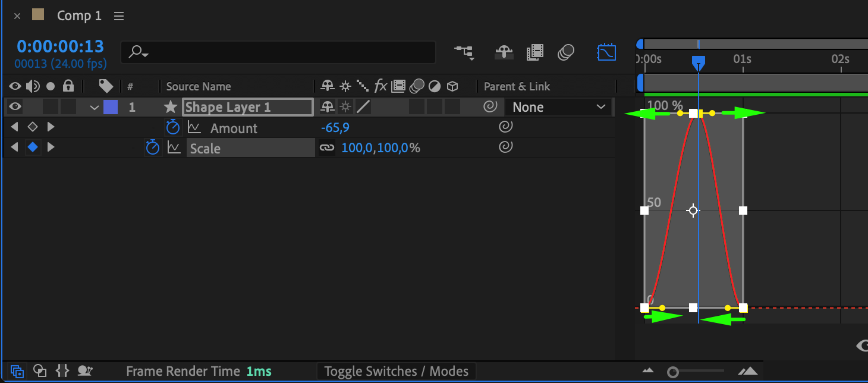Click the Scale graph toggle icon

click(174, 147)
